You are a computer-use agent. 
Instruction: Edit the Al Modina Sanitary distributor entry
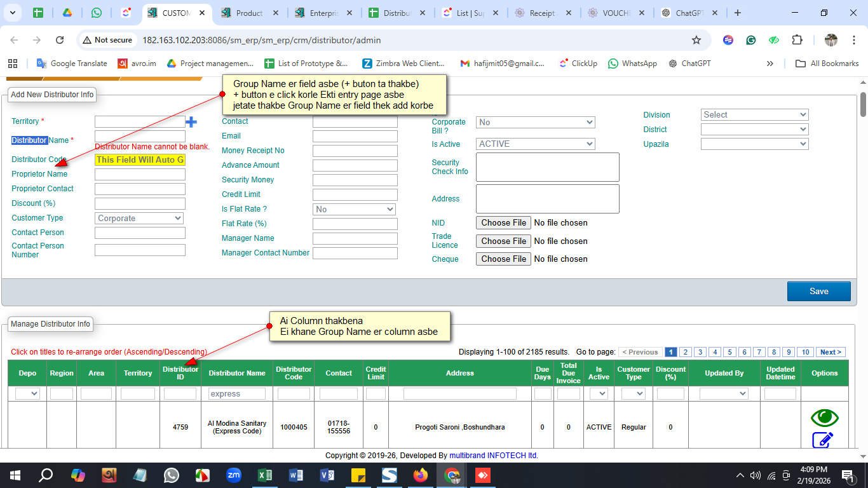tap(823, 440)
